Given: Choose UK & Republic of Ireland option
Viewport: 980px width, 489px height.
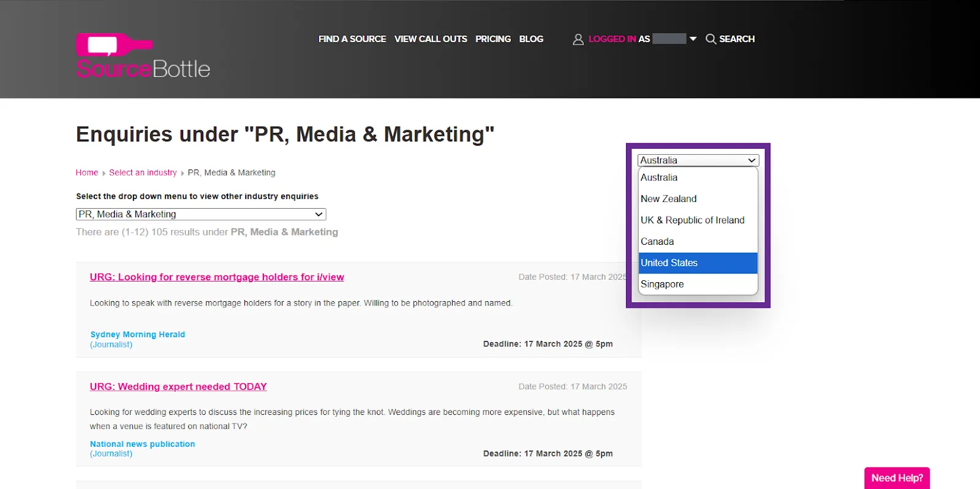Looking at the screenshot, I should coord(698,220).
